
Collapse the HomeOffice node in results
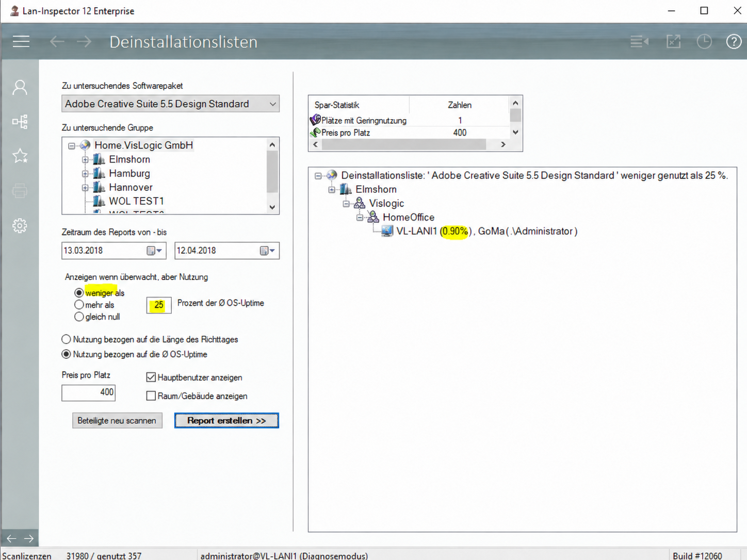(x=360, y=218)
